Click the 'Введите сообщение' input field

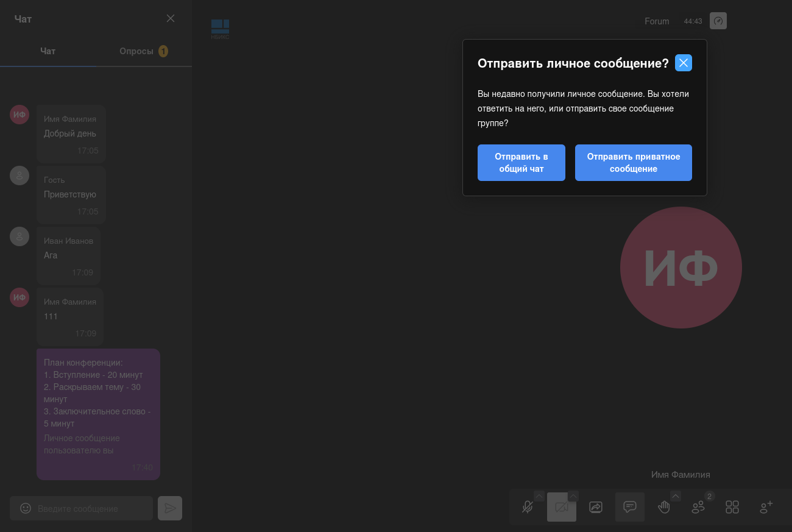tap(91, 508)
